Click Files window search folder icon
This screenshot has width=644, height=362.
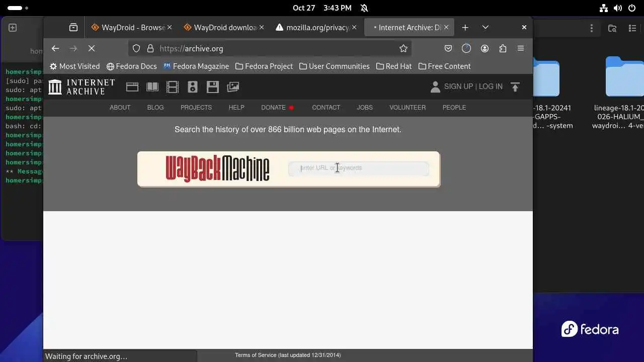coord(612,29)
